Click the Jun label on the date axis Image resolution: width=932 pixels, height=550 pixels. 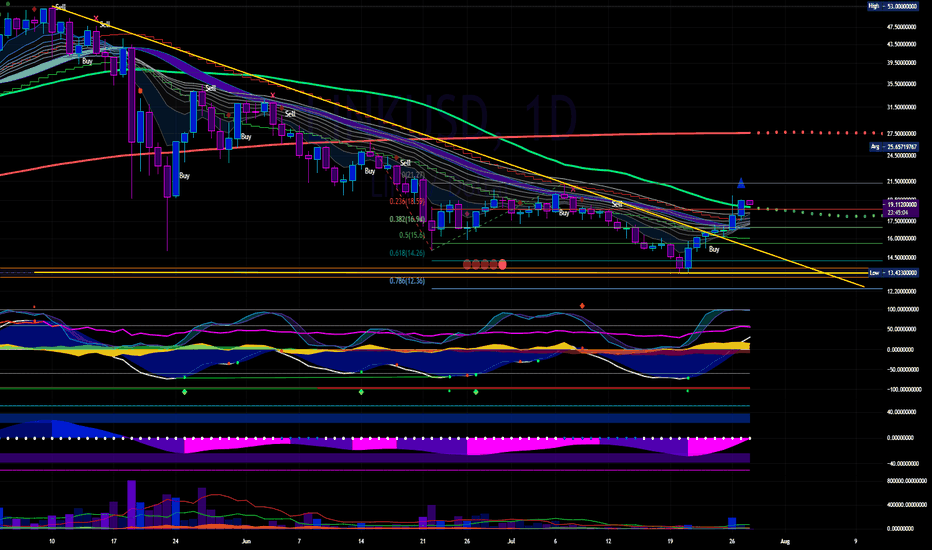[247, 542]
